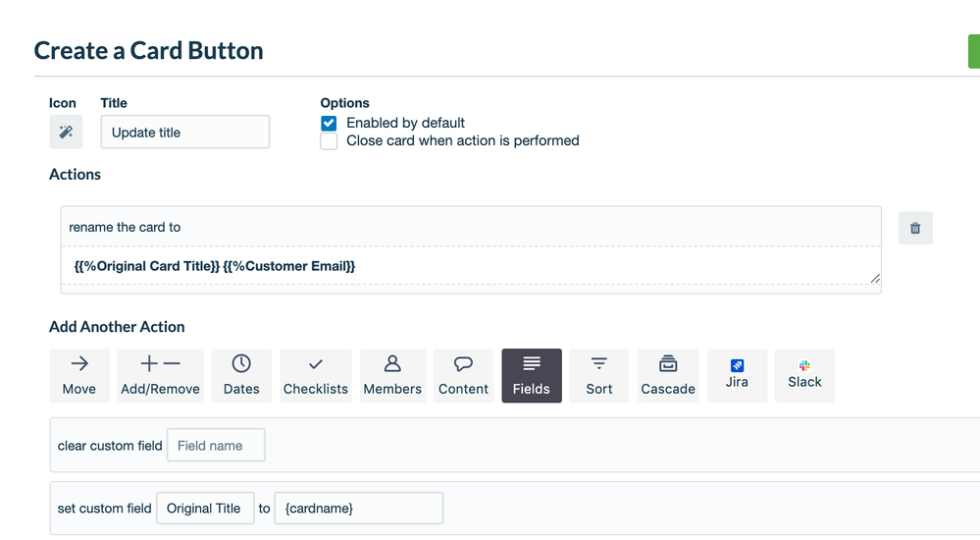Click the 'set custom field' label

click(x=104, y=508)
